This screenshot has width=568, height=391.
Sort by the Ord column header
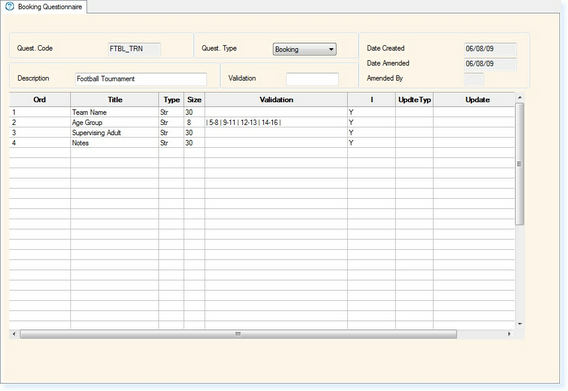(x=39, y=100)
